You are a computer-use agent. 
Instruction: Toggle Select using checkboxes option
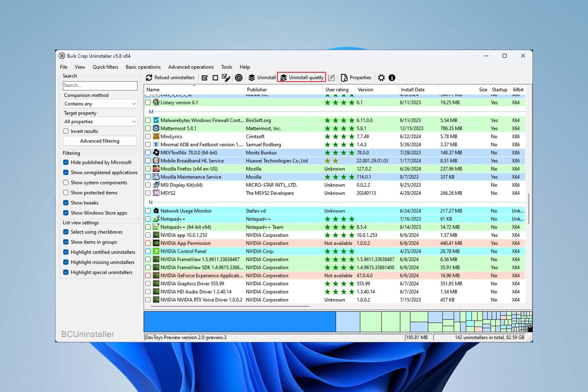66,232
